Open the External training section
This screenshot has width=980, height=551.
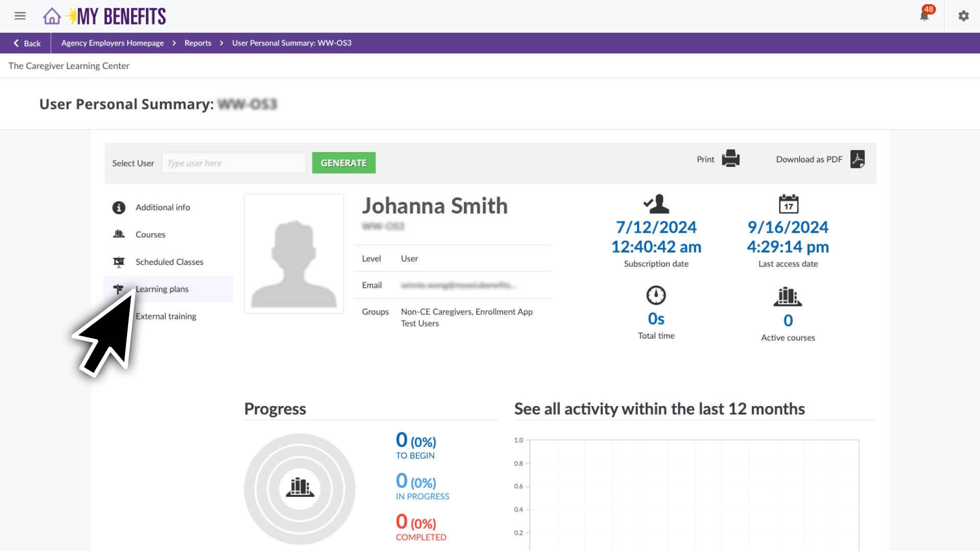[x=166, y=316]
